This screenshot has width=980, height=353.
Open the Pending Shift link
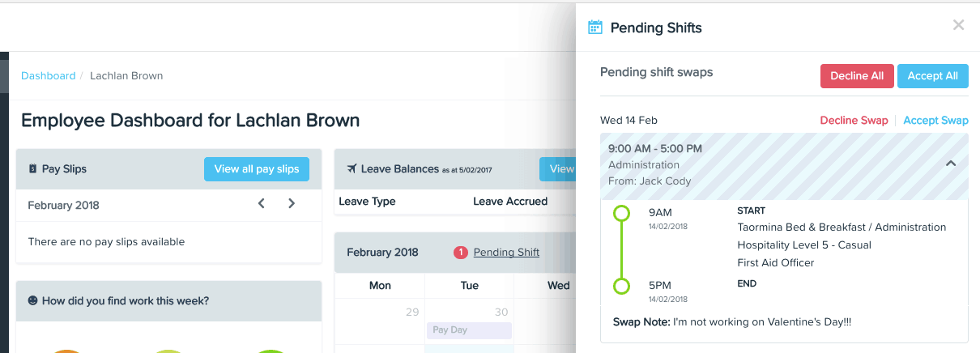506,253
